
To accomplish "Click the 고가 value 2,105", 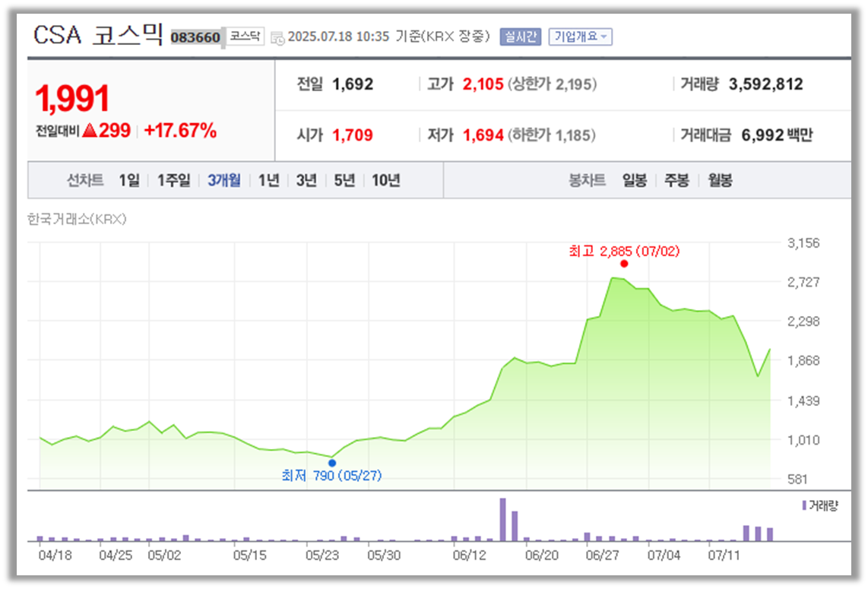I will point(483,84).
